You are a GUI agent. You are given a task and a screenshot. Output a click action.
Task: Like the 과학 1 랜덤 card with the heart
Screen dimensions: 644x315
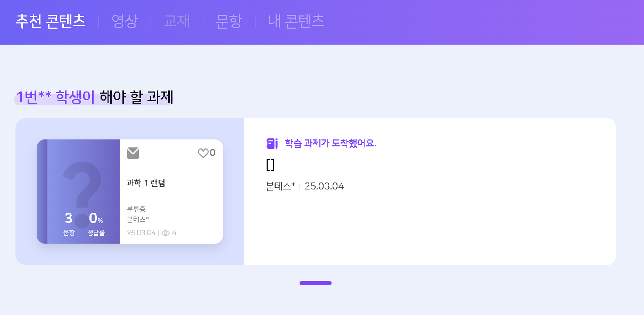[x=203, y=153]
